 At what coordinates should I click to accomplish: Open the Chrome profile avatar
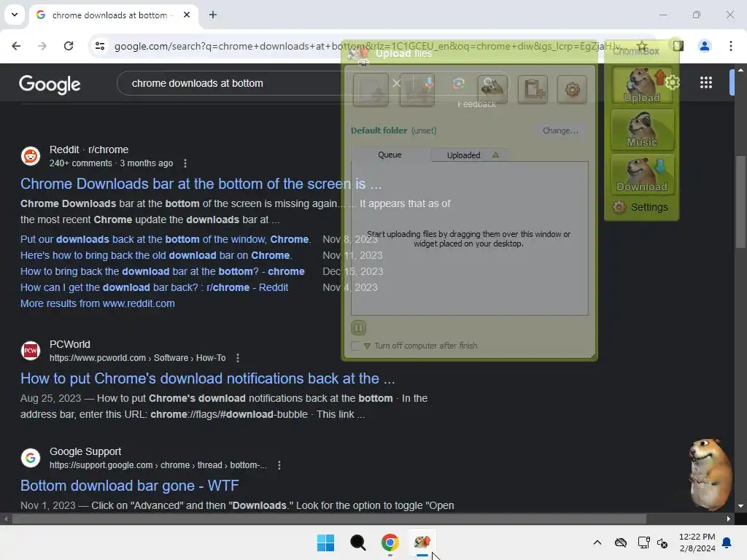704,46
